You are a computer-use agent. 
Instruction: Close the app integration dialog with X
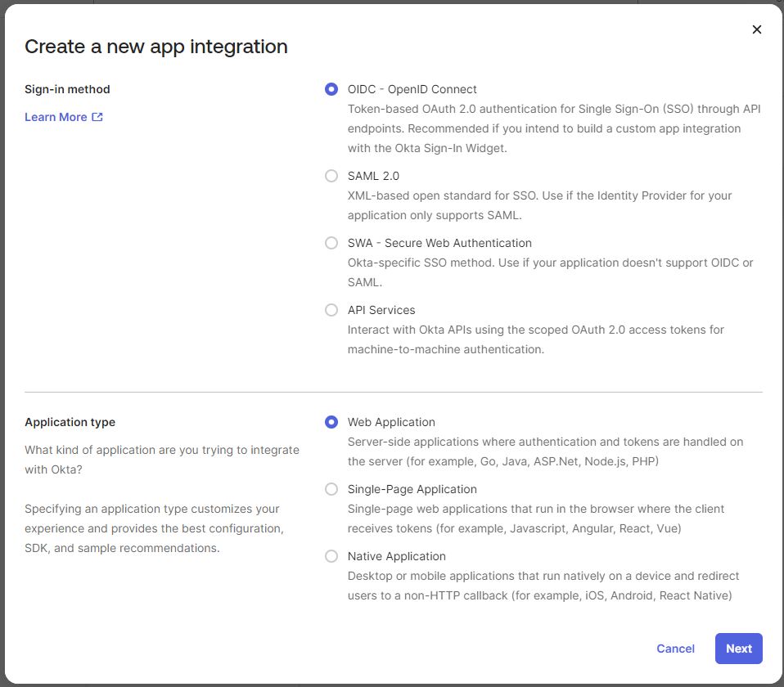click(756, 29)
